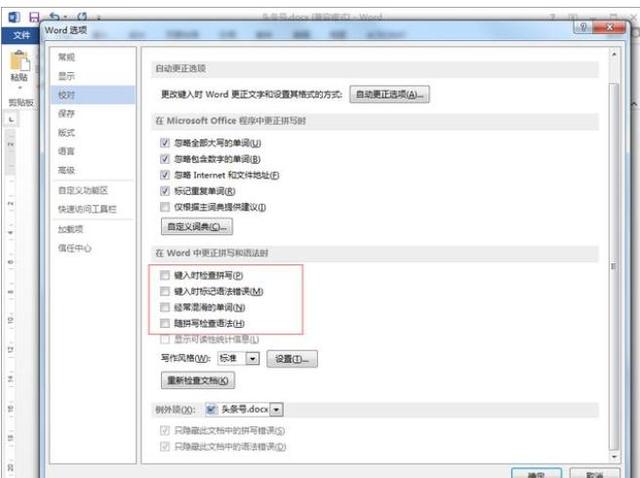Open 信任中心 options page
The image size is (640, 478).
pyautogui.click(x=75, y=248)
